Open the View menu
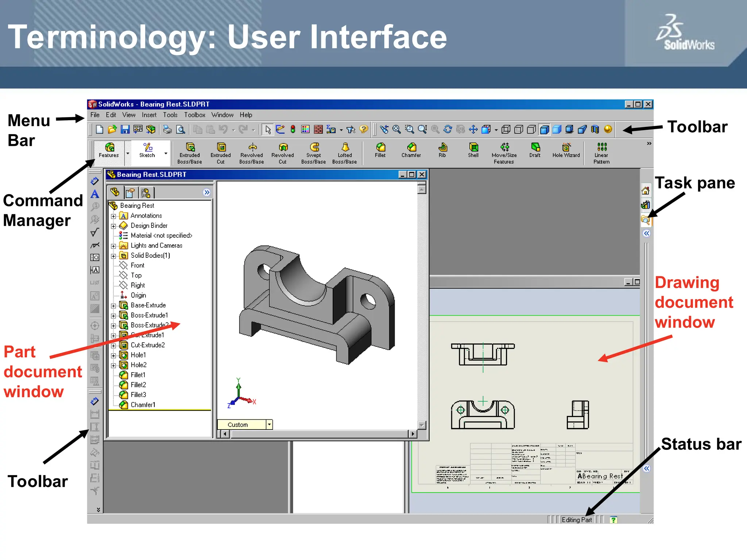The image size is (747, 560). click(x=129, y=115)
